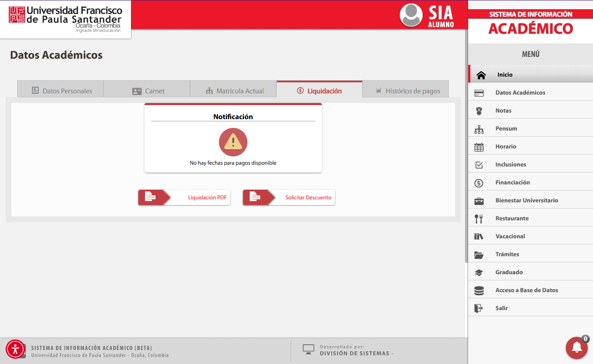Select the Liquidación tab
This screenshot has height=364, width=593.
pyautogui.click(x=319, y=89)
